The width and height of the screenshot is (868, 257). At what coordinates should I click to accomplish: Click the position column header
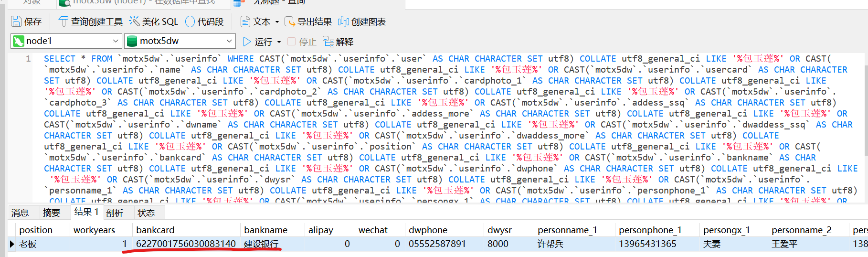click(x=42, y=230)
